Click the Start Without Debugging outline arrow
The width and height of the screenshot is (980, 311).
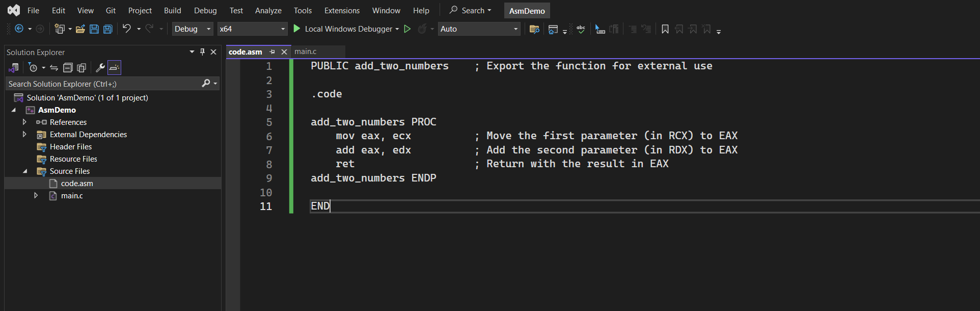(x=407, y=29)
